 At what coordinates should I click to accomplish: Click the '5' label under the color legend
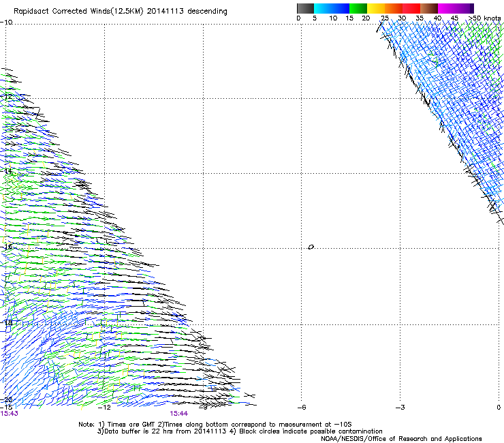pos(315,18)
